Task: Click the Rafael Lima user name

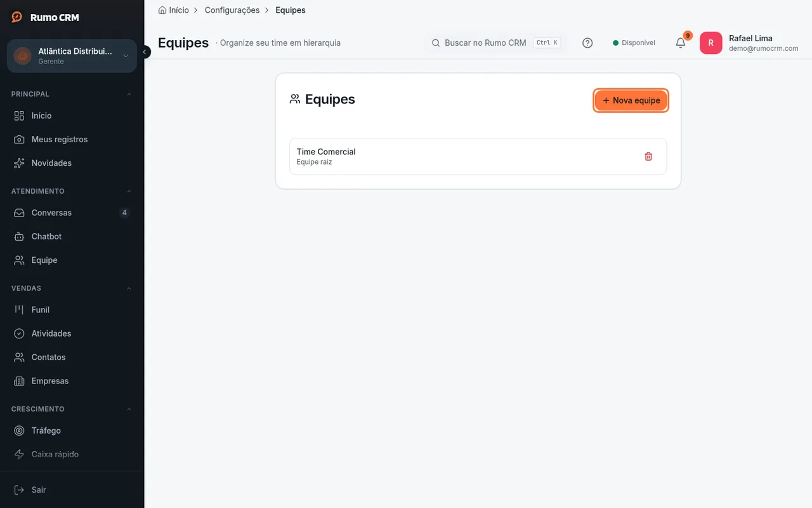Action: (x=750, y=38)
